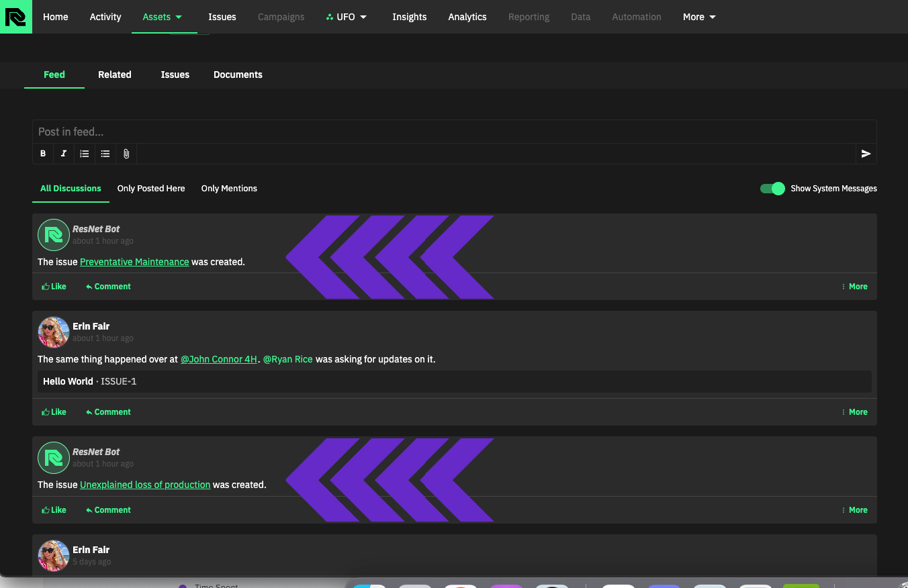Select the Only Posted Here filter

151,189
